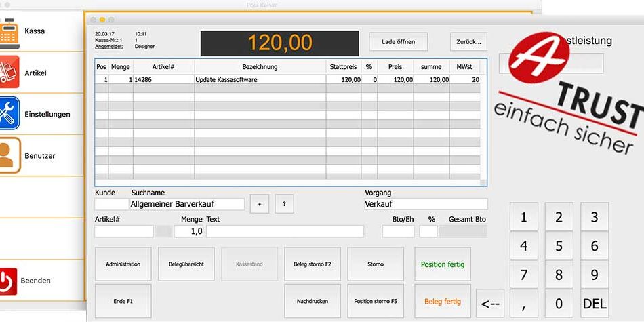Image resolution: width=644 pixels, height=322 pixels.
Task: Tap keypad digit 9
Action: 595,275
